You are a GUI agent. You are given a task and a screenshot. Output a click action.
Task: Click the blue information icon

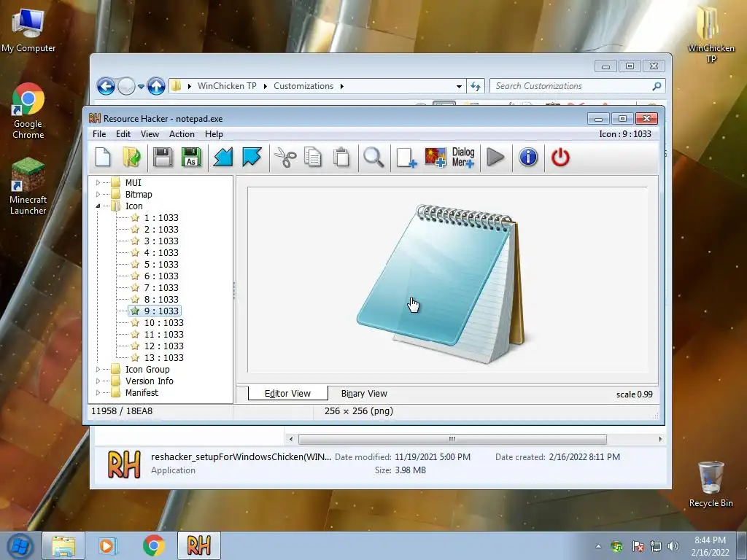tap(528, 157)
